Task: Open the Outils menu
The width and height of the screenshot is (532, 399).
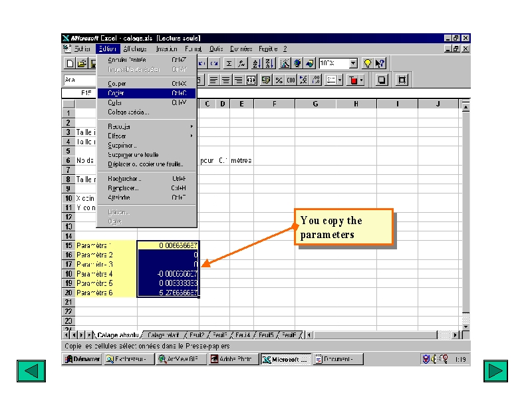Action: tap(216, 49)
